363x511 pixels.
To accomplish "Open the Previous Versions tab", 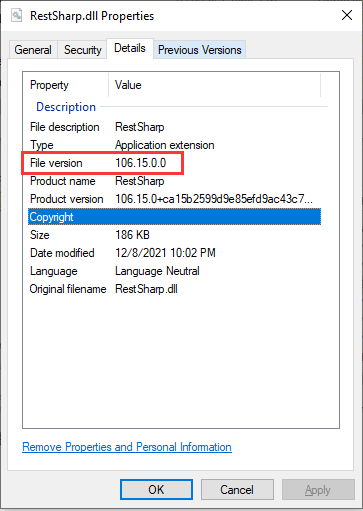I will (199, 50).
